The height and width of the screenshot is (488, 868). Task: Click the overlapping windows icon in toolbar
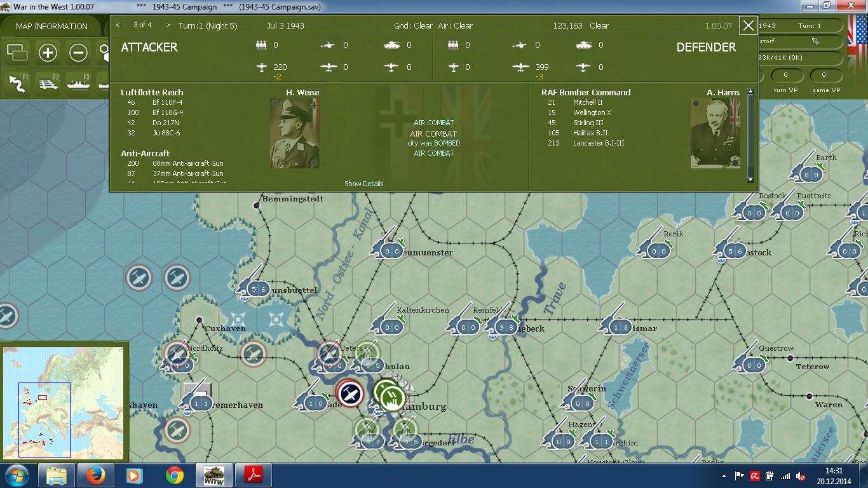point(17,53)
